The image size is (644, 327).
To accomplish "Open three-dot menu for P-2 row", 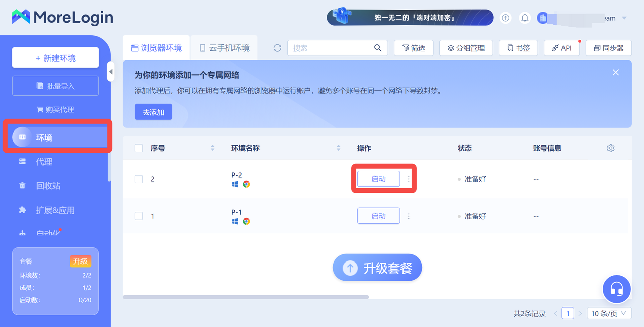I will (409, 179).
